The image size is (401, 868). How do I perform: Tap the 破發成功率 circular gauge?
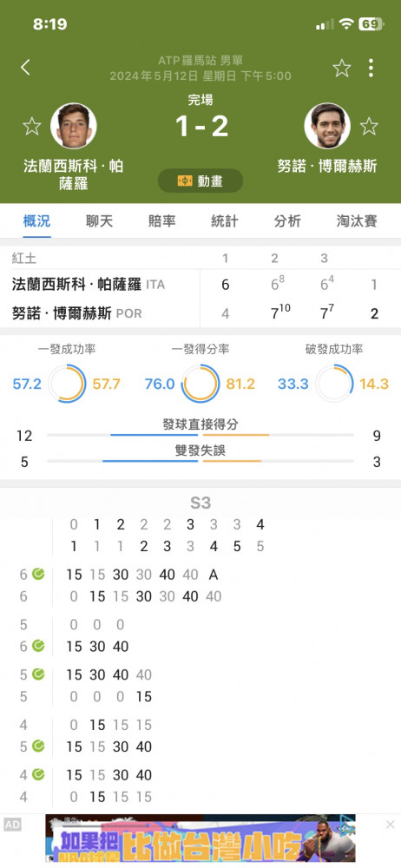[x=334, y=383]
